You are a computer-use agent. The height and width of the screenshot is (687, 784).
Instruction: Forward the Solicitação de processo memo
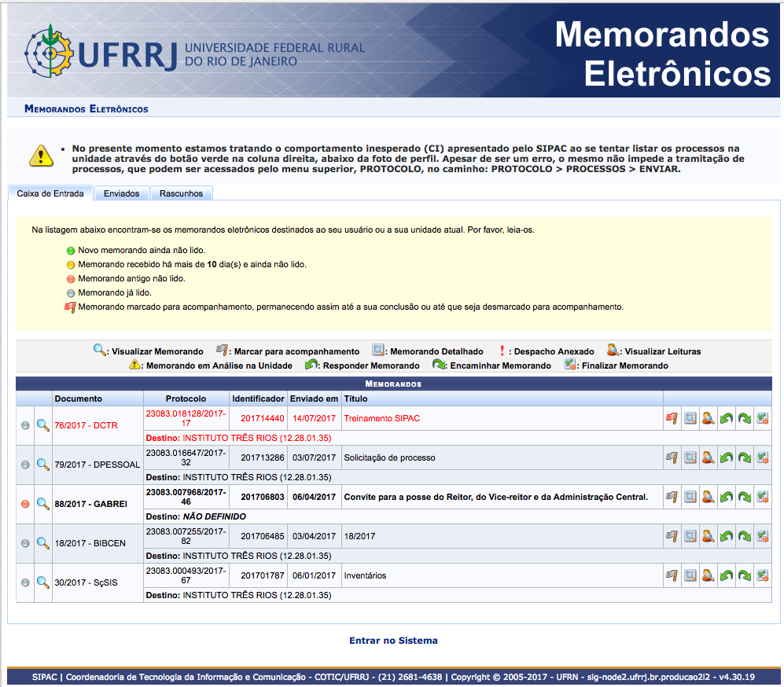pos(745,457)
